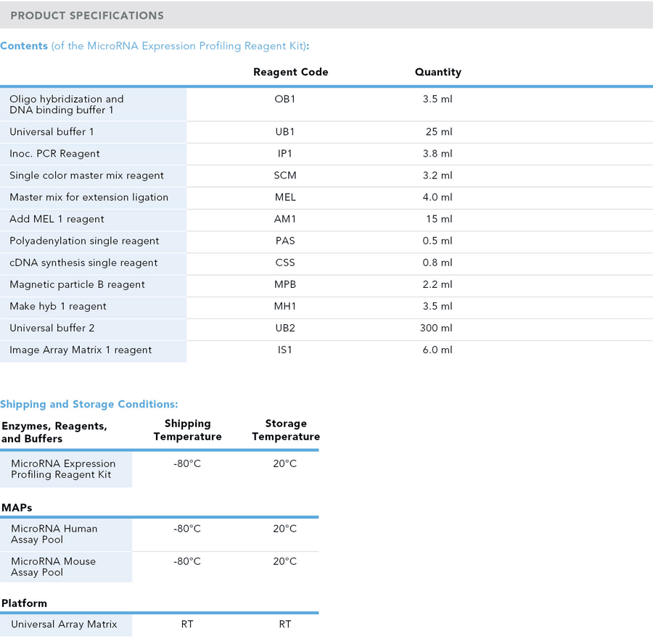Select Make hyb 1 reagent label

coord(58,307)
